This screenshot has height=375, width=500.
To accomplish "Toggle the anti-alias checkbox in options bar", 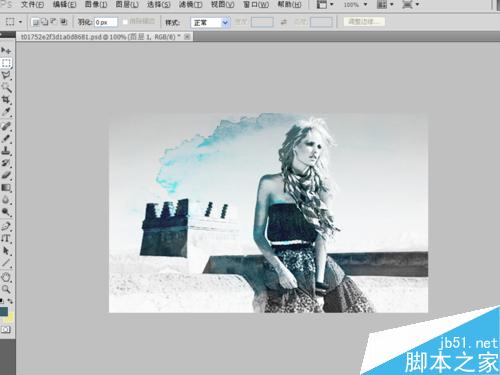I will (x=125, y=22).
